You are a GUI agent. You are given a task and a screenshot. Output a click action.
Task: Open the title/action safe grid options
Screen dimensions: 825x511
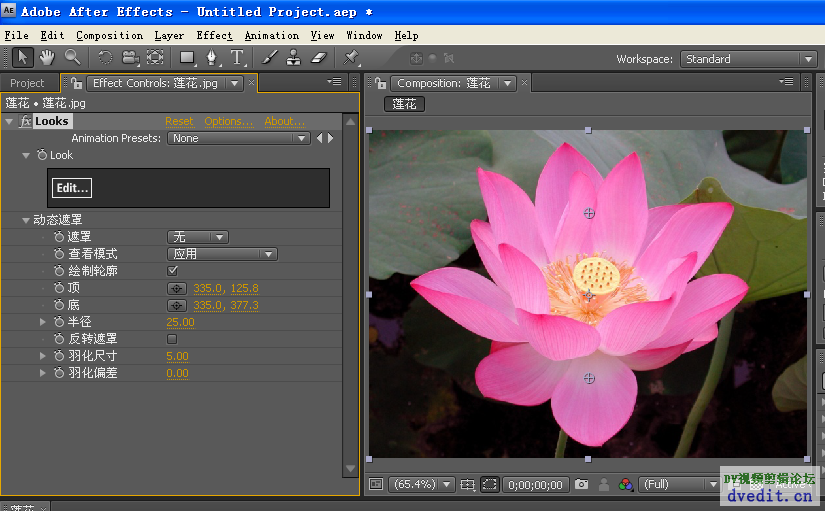pyautogui.click(x=467, y=484)
